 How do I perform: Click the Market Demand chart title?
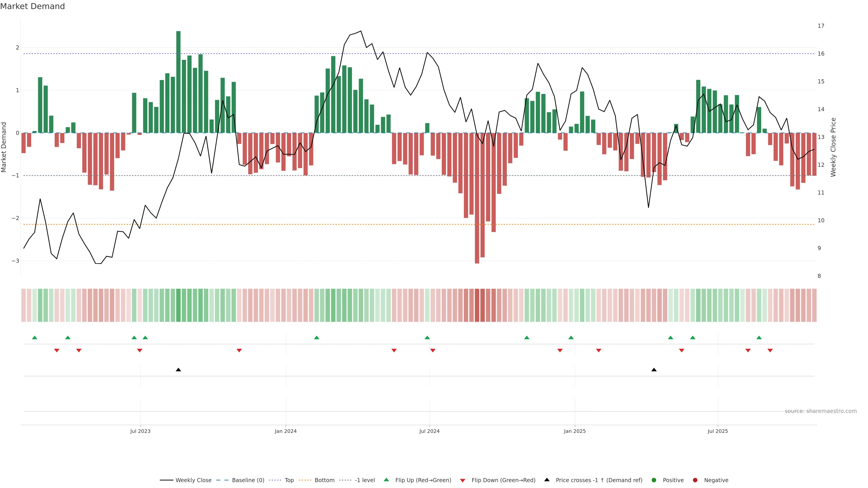[32, 6]
